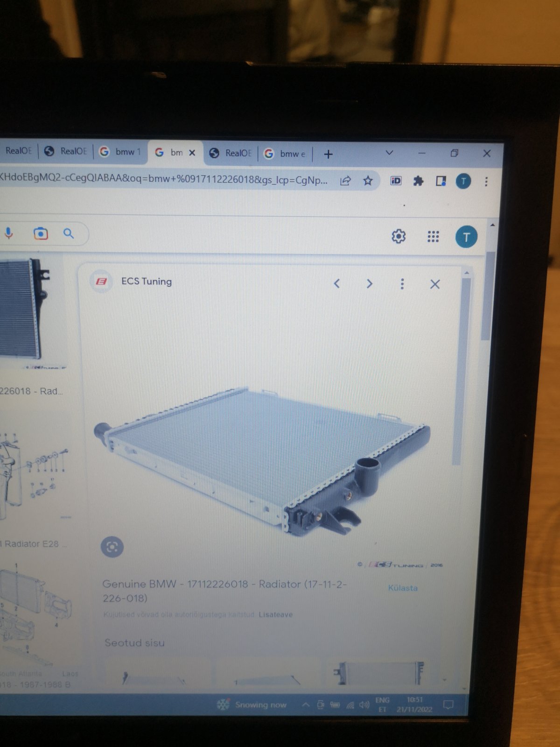The height and width of the screenshot is (747, 560).
Task: Toggle Chrome side panel
Action: click(x=441, y=181)
